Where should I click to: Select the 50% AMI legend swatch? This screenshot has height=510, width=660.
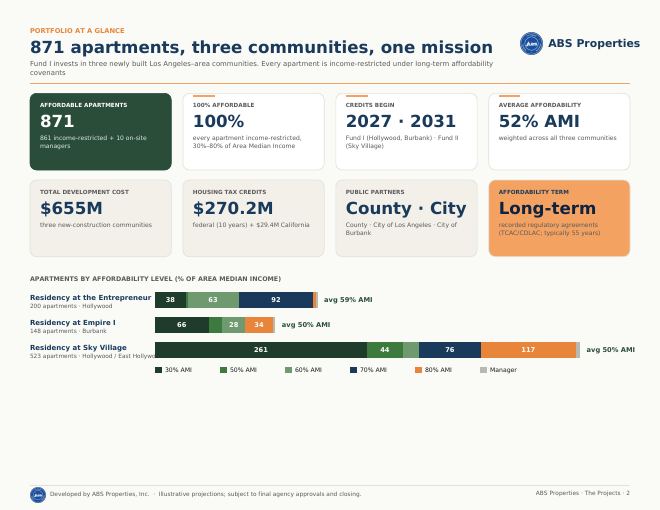click(x=224, y=370)
